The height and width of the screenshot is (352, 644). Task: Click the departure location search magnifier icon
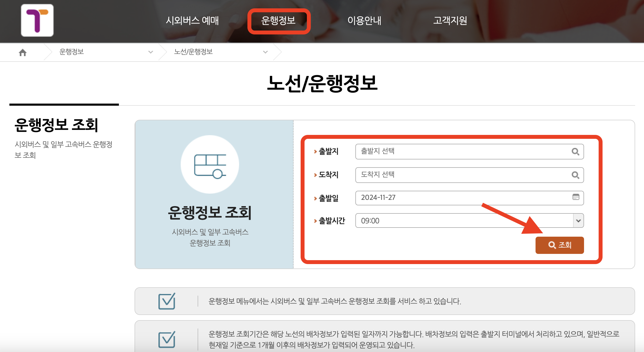click(x=576, y=152)
